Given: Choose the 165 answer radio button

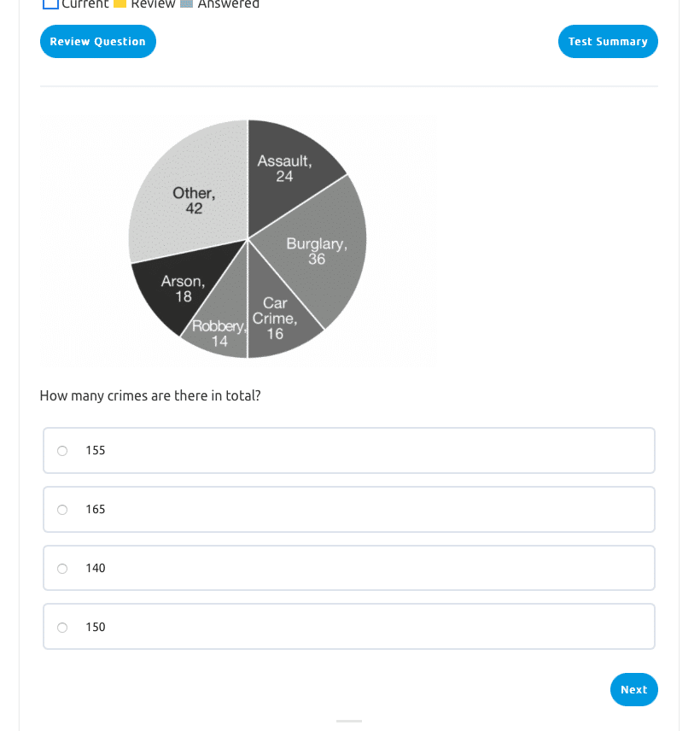Looking at the screenshot, I should pyautogui.click(x=62, y=510).
